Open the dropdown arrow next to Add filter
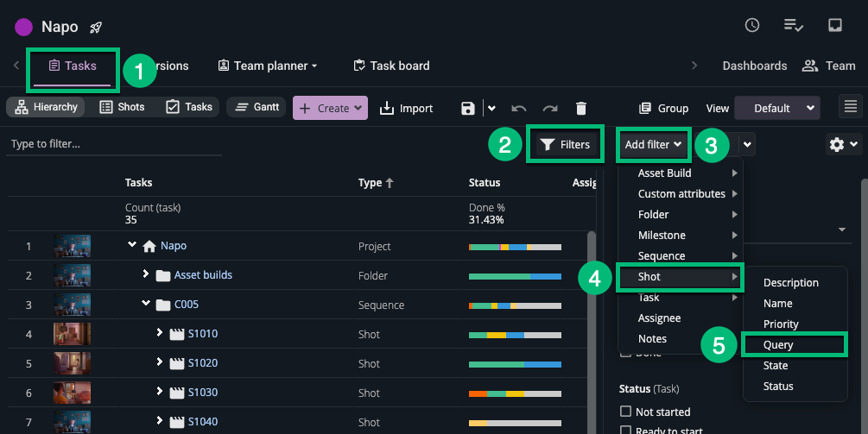868x434 pixels. coord(747,145)
